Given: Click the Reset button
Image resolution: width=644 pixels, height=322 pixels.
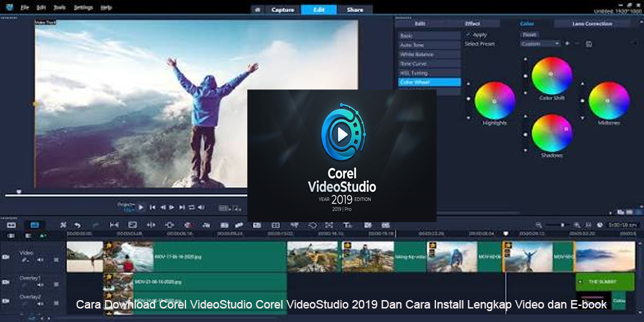Looking at the screenshot, I should [529, 35].
